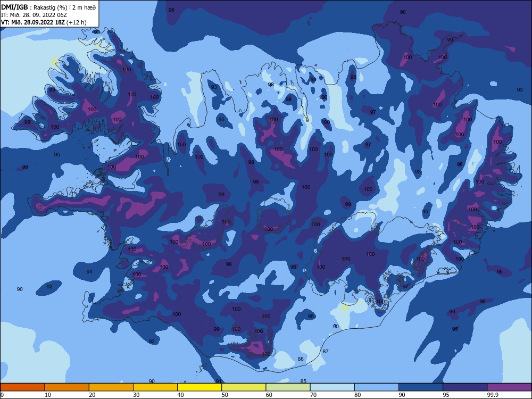
Task: Click the '91' value at the bottom of the map
Action: pyautogui.click(x=219, y=381)
